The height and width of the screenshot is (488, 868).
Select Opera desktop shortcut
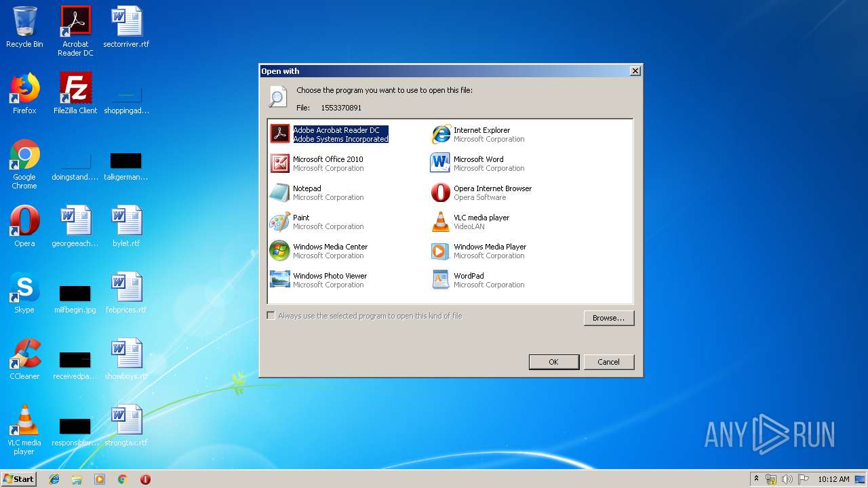point(24,226)
